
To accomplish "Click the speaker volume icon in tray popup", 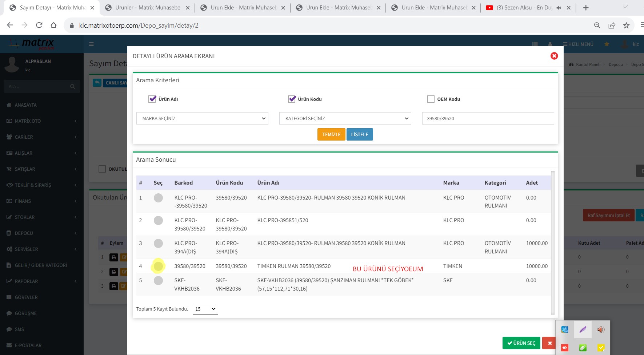I will (x=601, y=330).
